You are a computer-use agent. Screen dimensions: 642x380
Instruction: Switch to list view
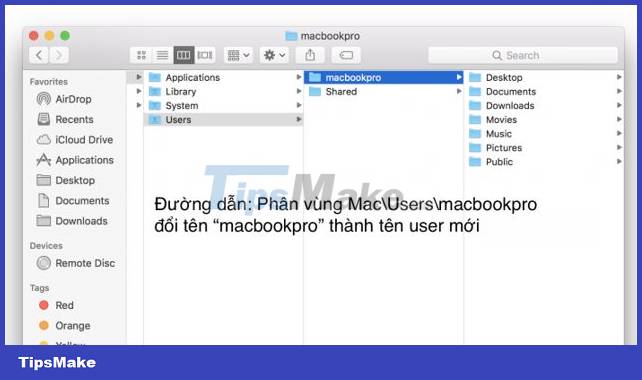pos(163,55)
